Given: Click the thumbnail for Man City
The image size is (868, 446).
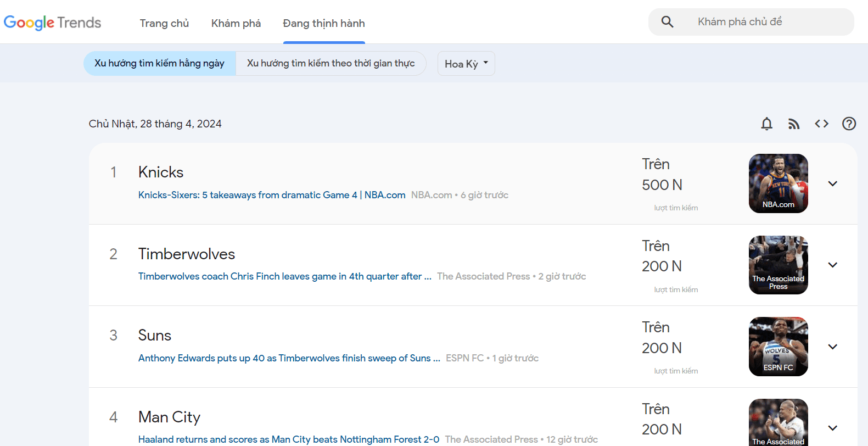Looking at the screenshot, I should [778, 422].
